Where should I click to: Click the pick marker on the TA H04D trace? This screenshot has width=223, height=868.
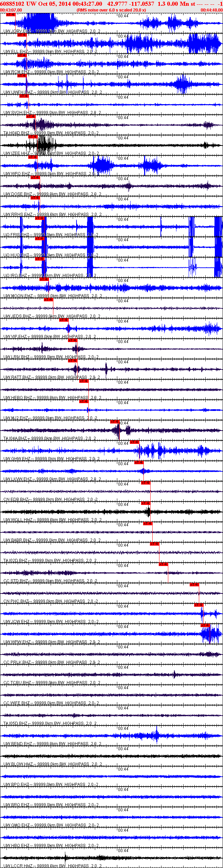(x=31, y=116)
